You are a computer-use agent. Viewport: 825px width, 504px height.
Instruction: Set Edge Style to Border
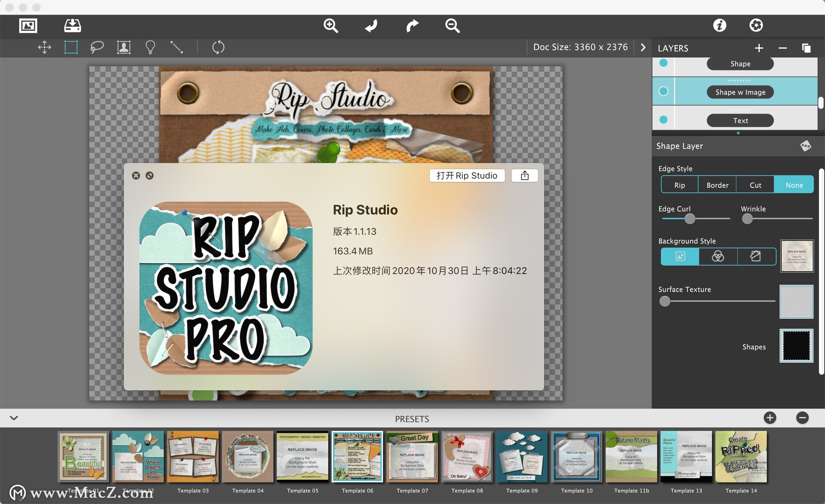click(717, 185)
